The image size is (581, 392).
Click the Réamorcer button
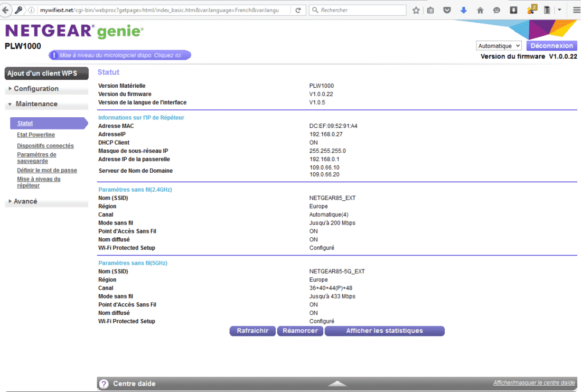click(300, 331)
